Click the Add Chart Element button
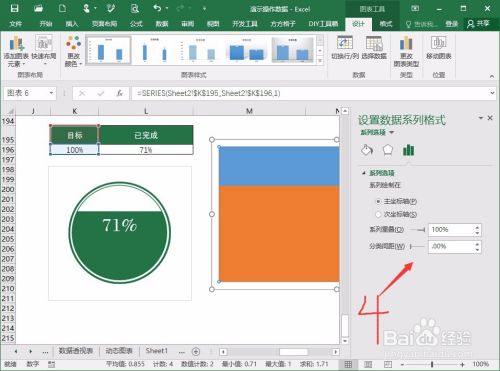500x371 pixels. point(16,51)
